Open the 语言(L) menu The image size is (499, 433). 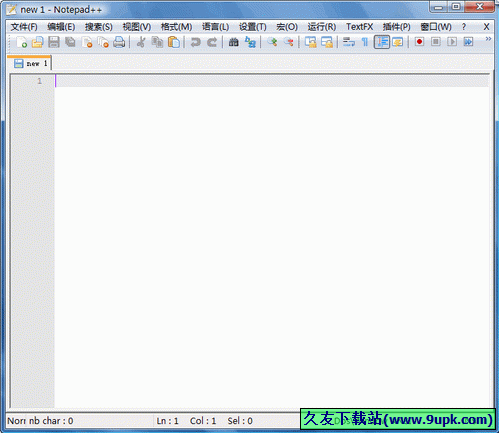click(x=215, y=27)
